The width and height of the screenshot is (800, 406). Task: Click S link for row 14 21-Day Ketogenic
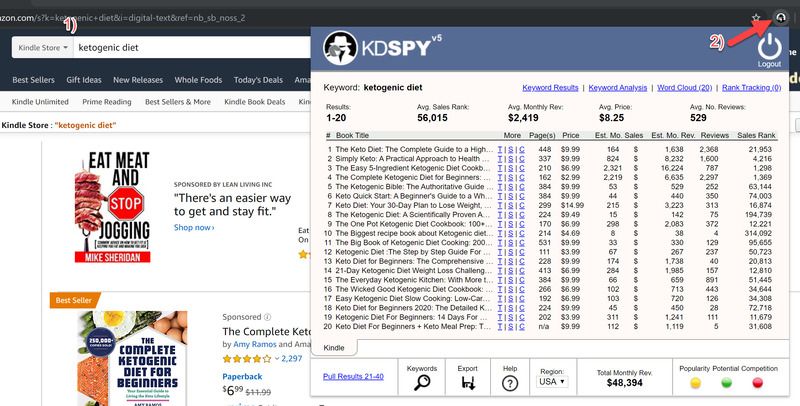(x=511, y=270)
